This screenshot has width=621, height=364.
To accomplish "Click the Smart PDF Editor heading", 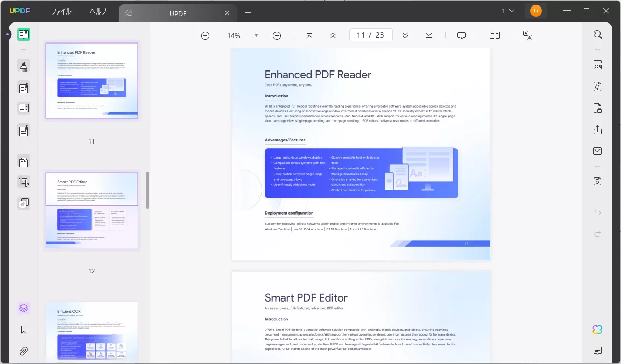I will [x=306, y=297].
